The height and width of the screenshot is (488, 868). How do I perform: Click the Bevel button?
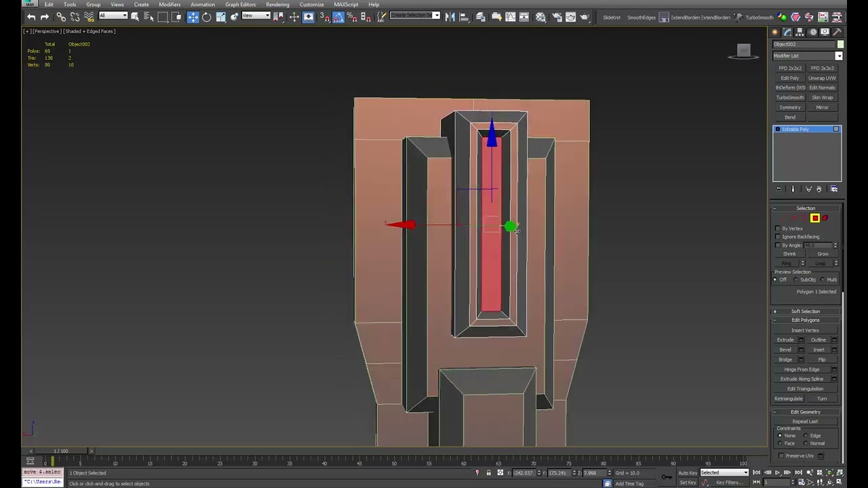click(785, 350)
